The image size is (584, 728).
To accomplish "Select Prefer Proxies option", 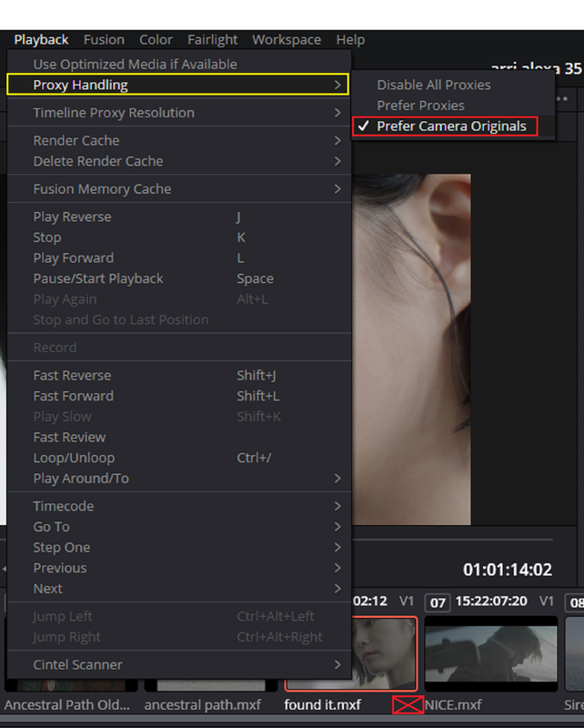I will (x=453, y=106).
